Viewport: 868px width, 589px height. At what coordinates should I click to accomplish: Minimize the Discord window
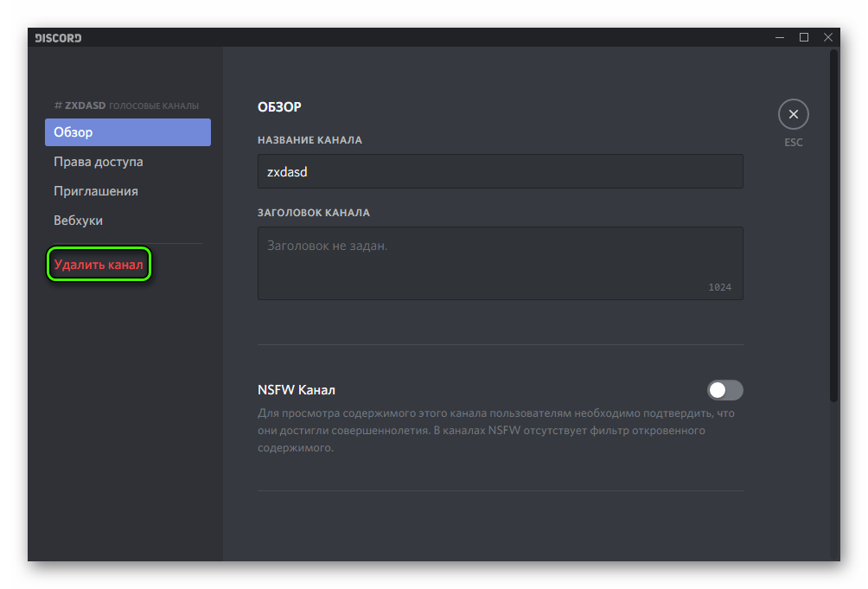pyautogui.click(x=780, y=38)
